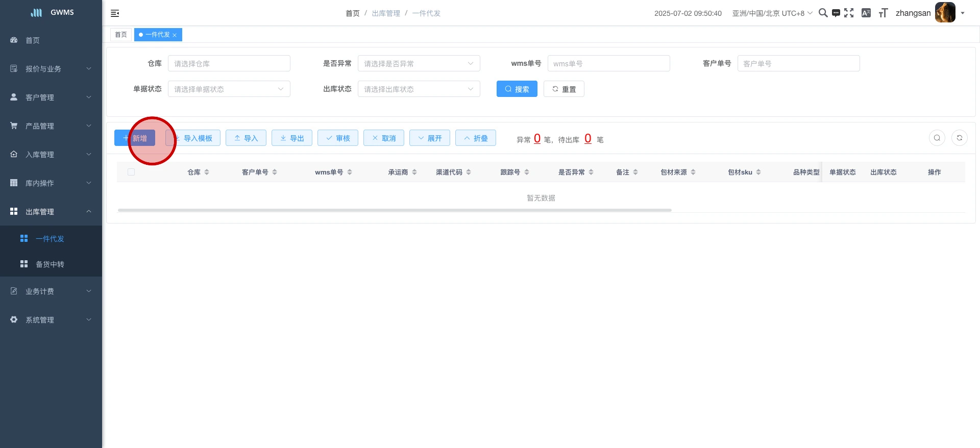Open the header search magnifier icon
This screenshot has width=980, height=448.
(x=823, y=13)
